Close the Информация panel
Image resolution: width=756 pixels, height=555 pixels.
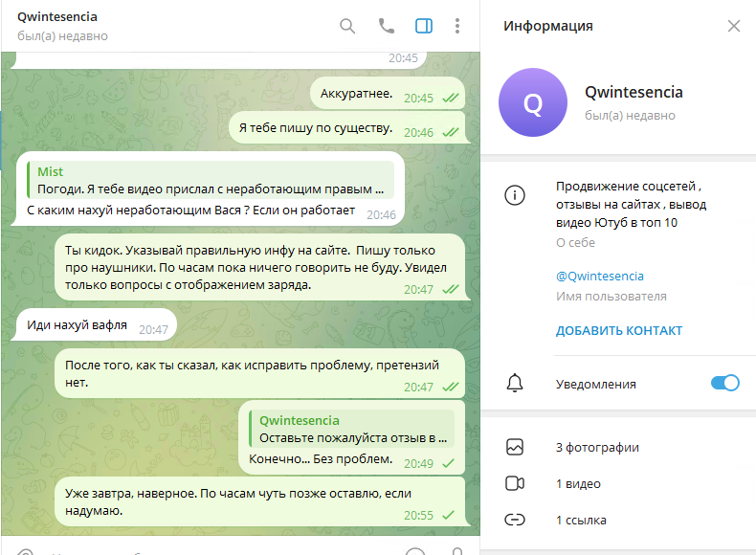(734, 26)
